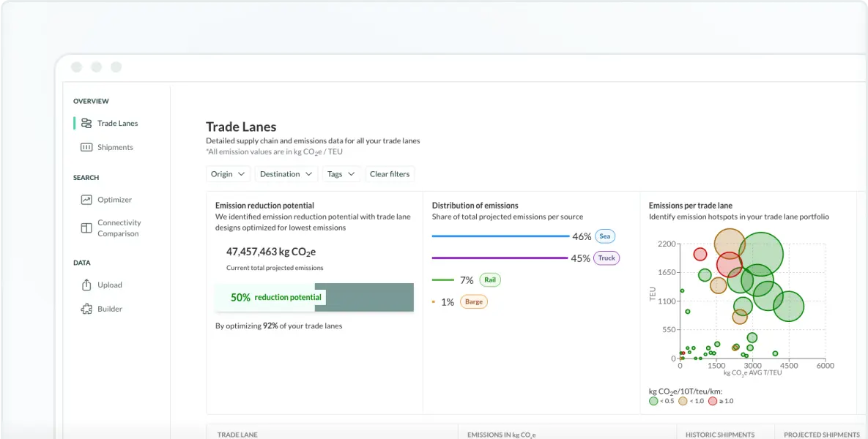Select the Sea emissions tag
This screenshot has width=868, height=439.
604,236
